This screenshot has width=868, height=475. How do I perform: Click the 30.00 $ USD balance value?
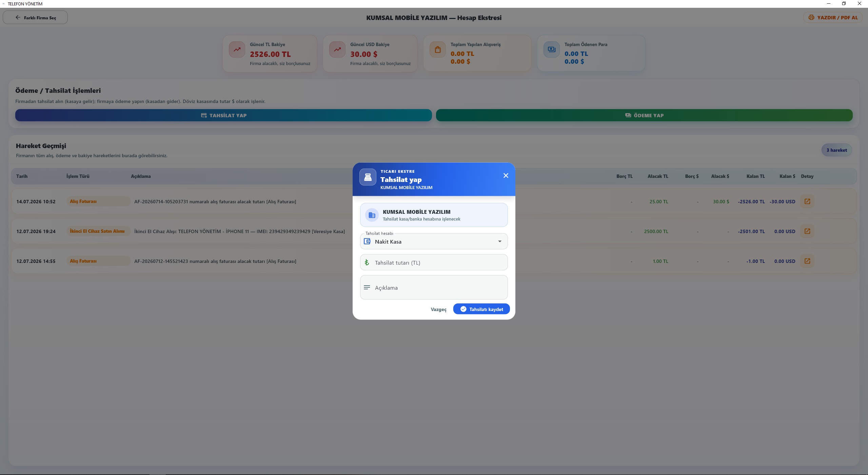[x=364, y=54]
